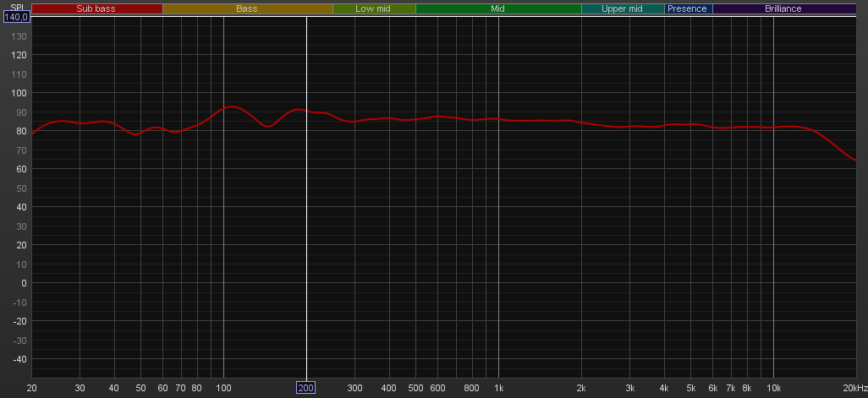868x398 pixels.
Task: Click the 130 value on the SPL axis
Action: tap(19, 36)
